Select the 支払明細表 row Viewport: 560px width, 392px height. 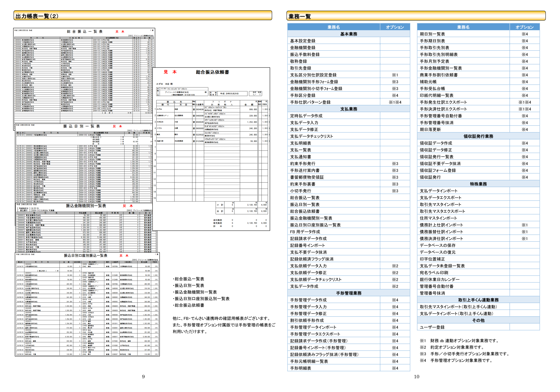349,143
